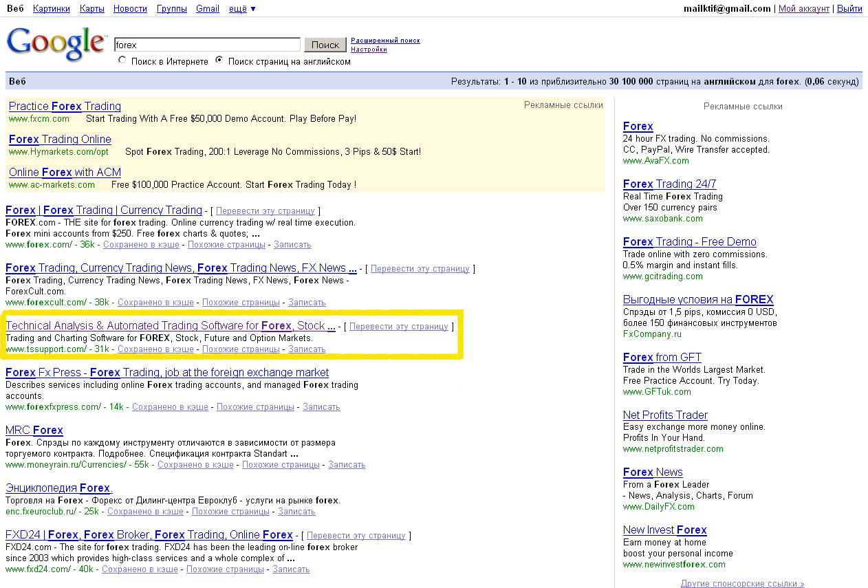This screenshot has height=588, width=868.
Task: Translate the tssupport.com result page
Action: (398, 327)
